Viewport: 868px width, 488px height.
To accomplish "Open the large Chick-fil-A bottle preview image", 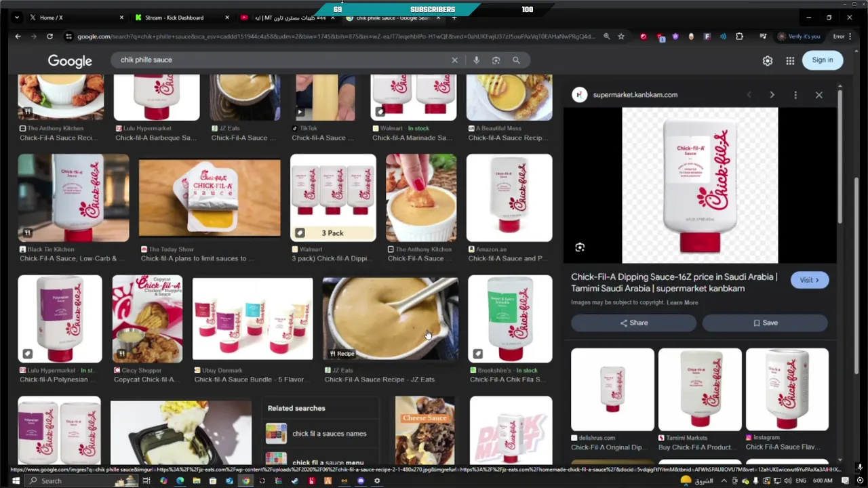I will tap(700, 185).
